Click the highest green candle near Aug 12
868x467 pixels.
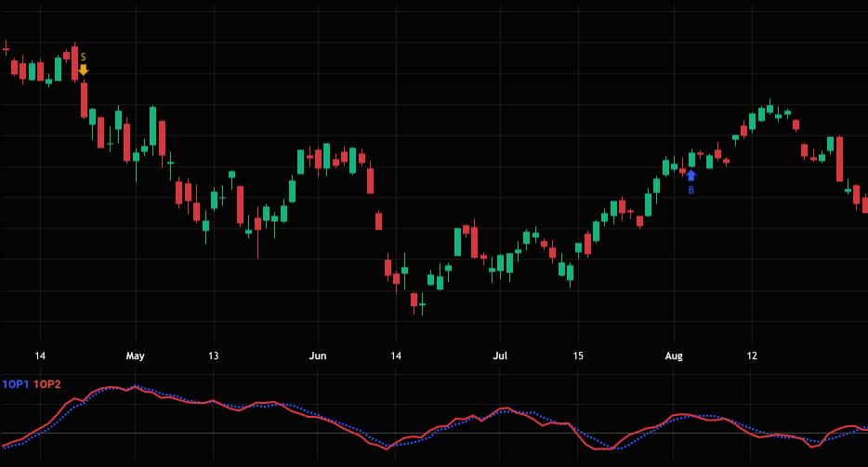point(770,108)
